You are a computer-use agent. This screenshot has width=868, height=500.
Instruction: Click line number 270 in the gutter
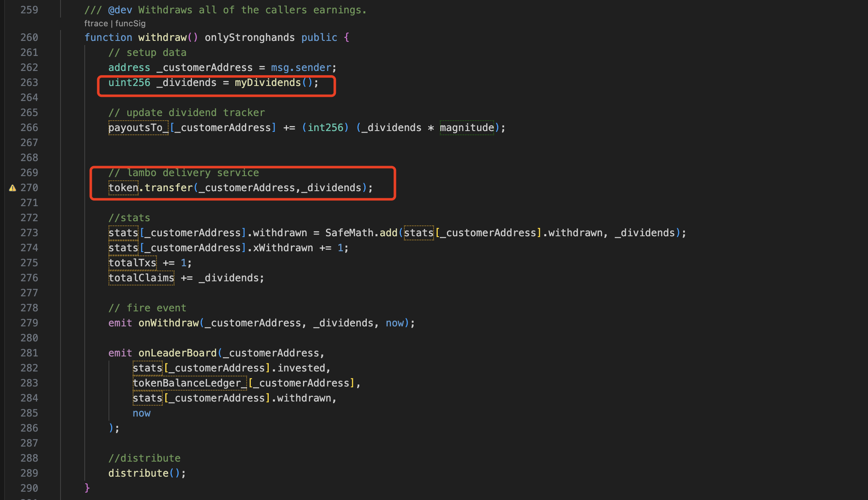pos(29,188)
